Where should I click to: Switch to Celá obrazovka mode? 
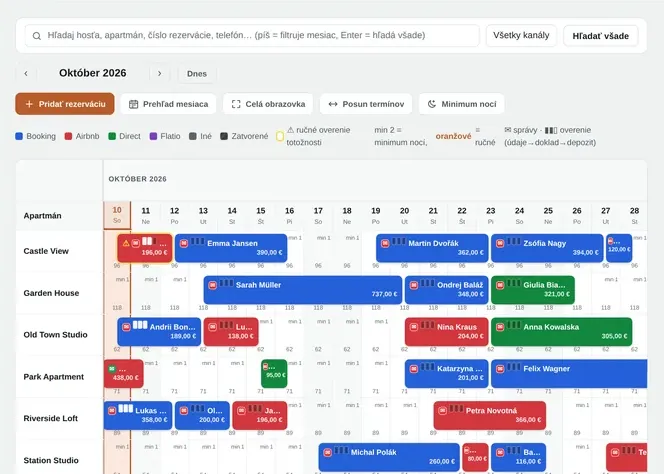(x=268, y=104)
